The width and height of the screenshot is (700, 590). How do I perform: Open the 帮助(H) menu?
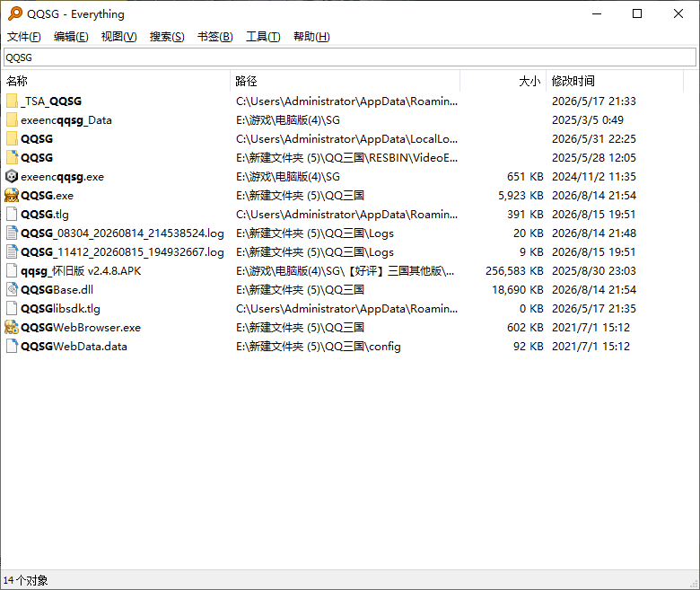(311, 37)
